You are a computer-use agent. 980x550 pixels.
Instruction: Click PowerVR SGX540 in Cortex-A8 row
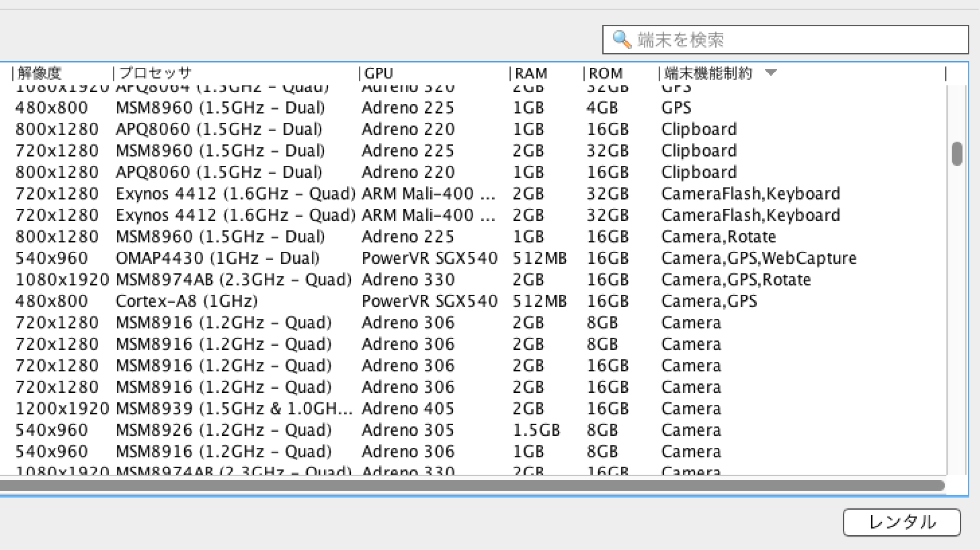click(430, 301)
